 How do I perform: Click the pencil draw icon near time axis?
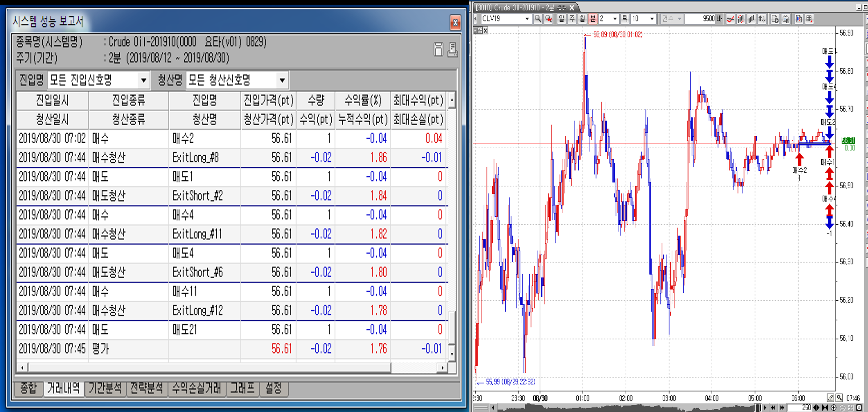(831, 398)
